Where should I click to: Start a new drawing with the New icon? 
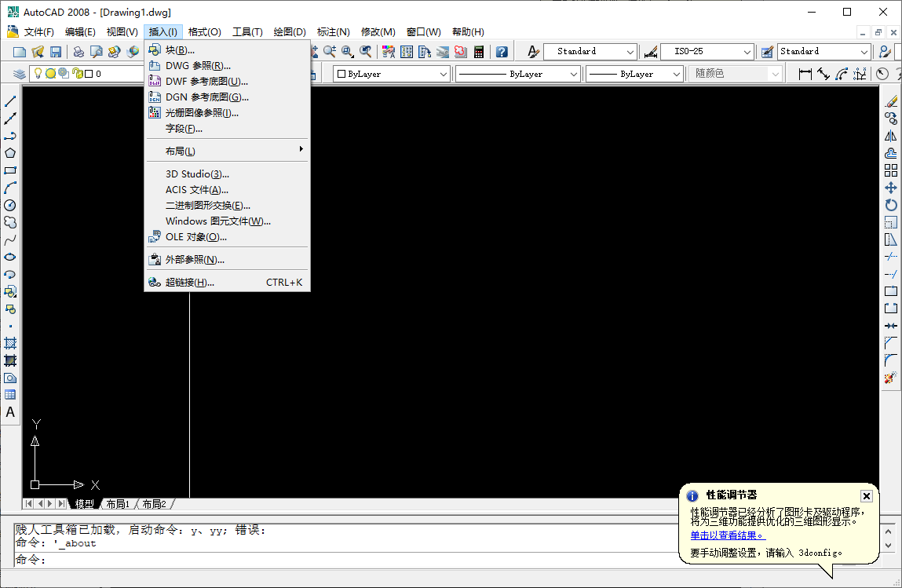pos(18,50)
